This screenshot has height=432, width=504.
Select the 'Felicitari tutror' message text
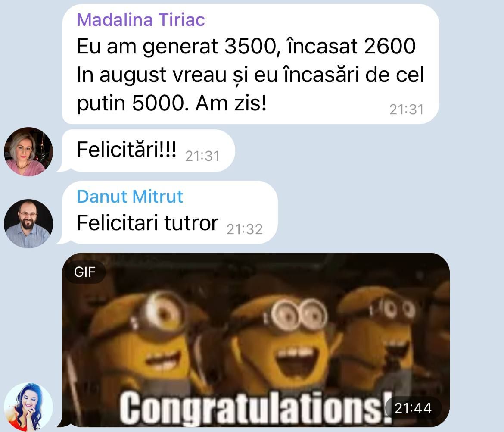click(147, 222)
